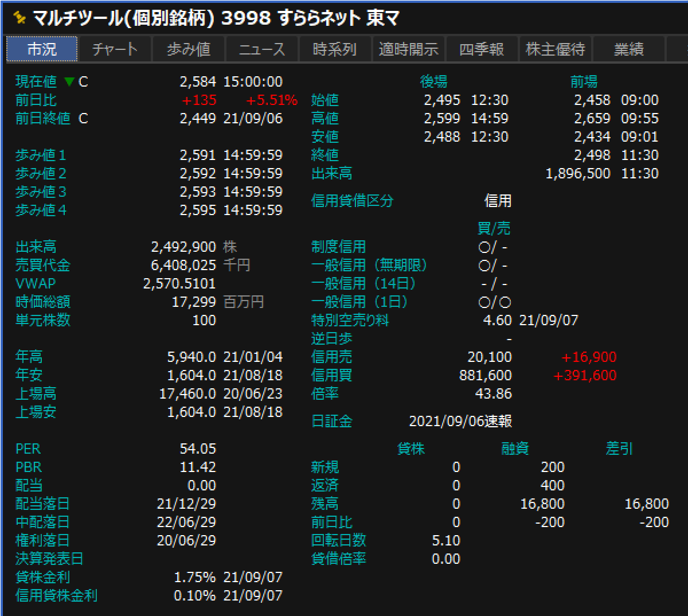Click the green down-triangle next to 現在値
Screen dimensions: 688x616
(69, 82)
